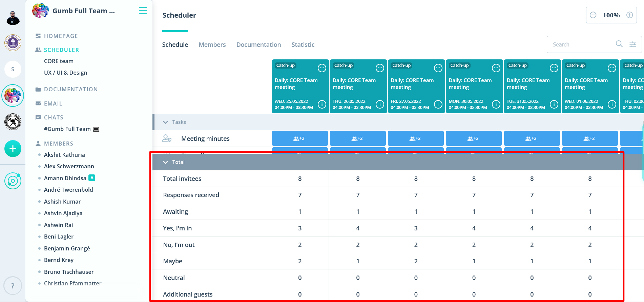Click the user profile avatar in the sidebar
Viewport: 644px width, 302px height.
point(13,18)
